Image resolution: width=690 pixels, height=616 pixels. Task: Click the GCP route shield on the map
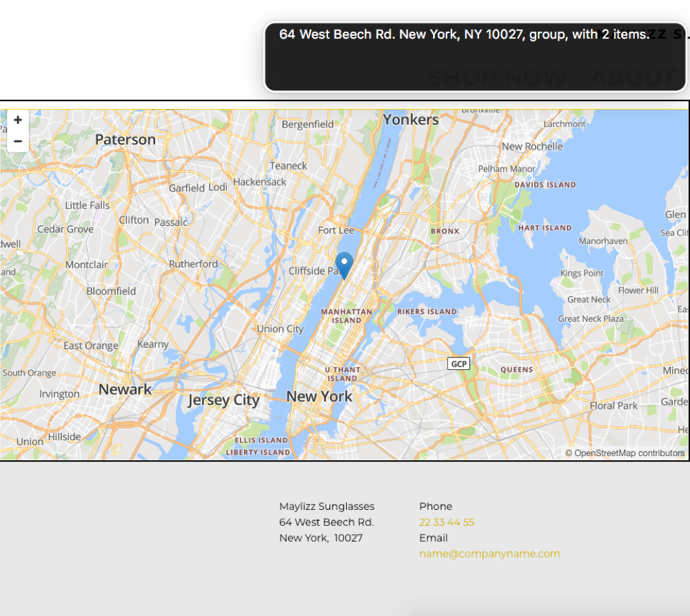tap(458, 363)
